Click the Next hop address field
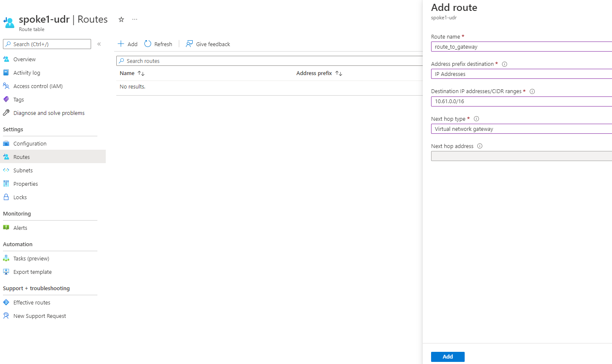Screen dimensions: 612x364 521,156
